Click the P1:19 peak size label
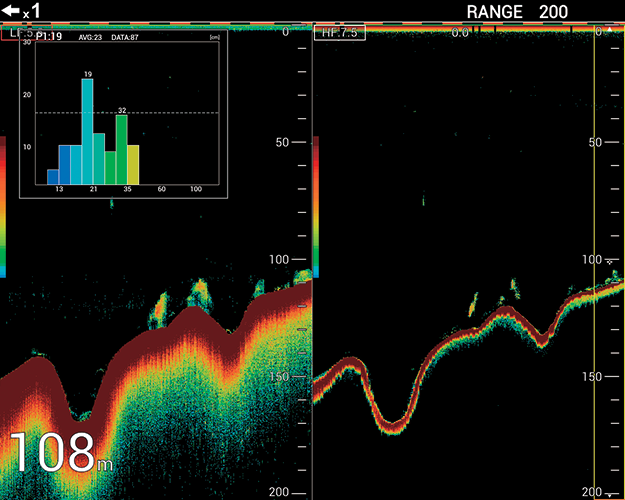Image resolution: width=625 pixels, height=500 pixels. 50,36
